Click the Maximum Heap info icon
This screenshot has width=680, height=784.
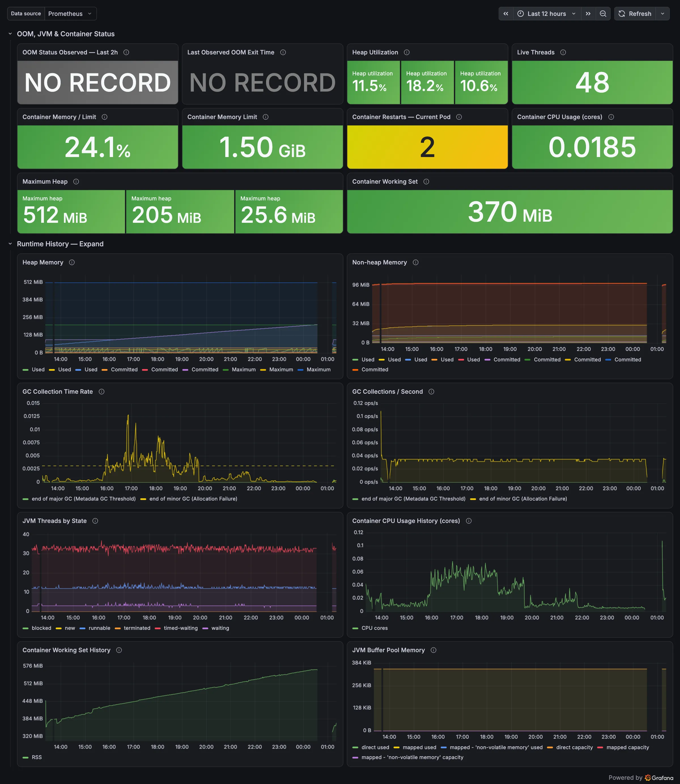[76, 181]
